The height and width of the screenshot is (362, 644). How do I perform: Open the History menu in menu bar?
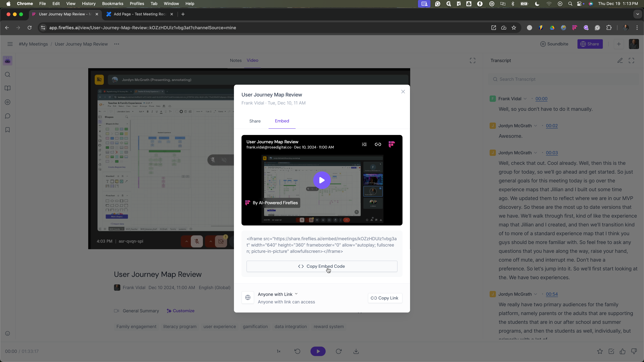(89, 3)
